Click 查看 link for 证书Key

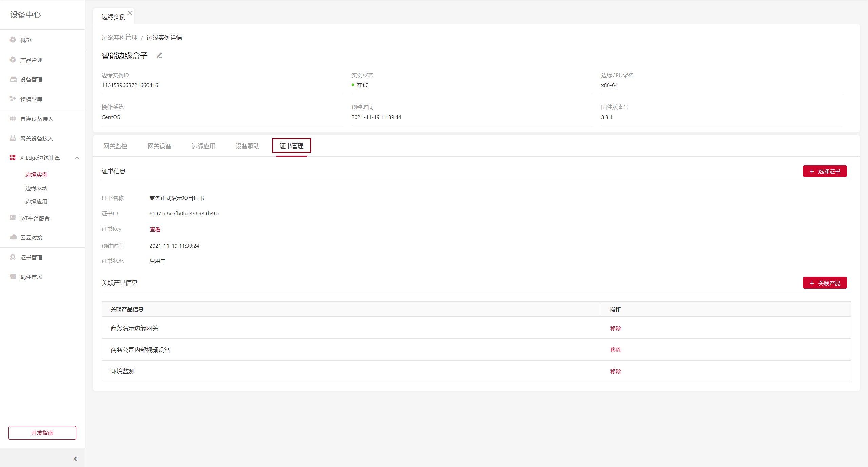pyautogui.click(x=155, y=229)
